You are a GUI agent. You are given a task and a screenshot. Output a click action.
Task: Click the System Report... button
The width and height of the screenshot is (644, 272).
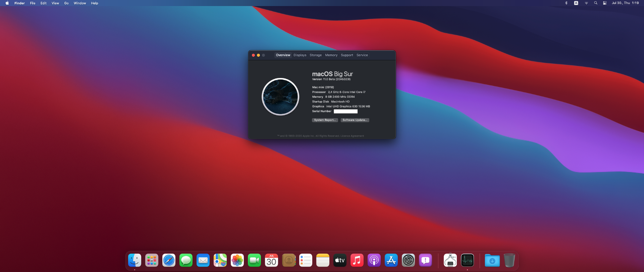point(325,120)
